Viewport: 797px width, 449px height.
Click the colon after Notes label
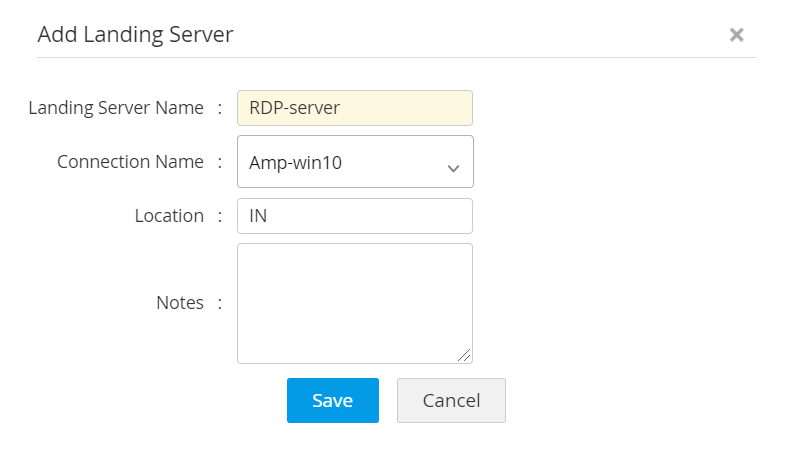tap(219, 302)
